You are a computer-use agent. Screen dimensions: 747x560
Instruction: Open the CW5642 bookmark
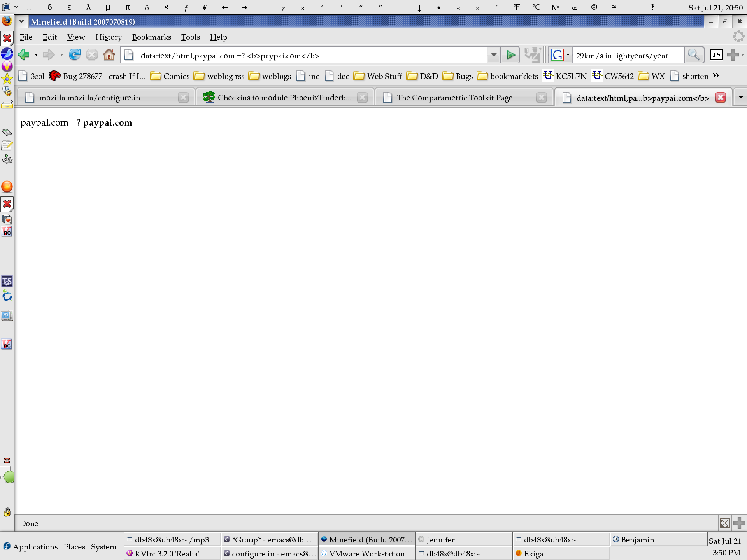613,76
